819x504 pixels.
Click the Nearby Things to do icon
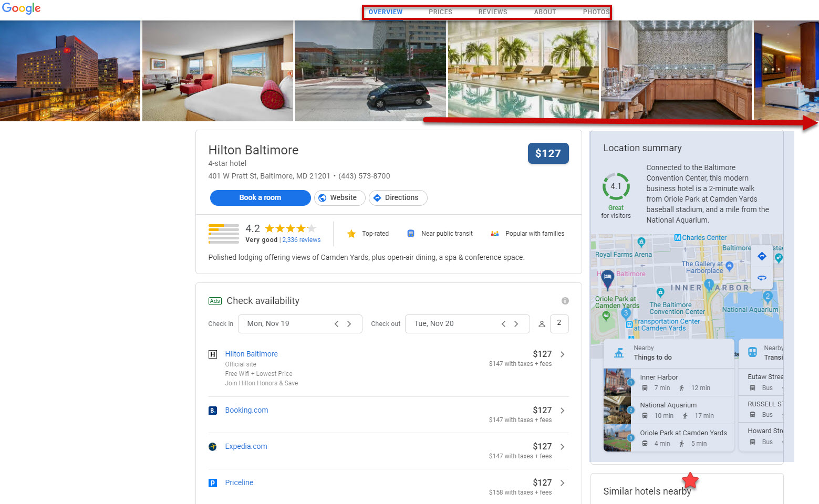click(x=619, y=353)
